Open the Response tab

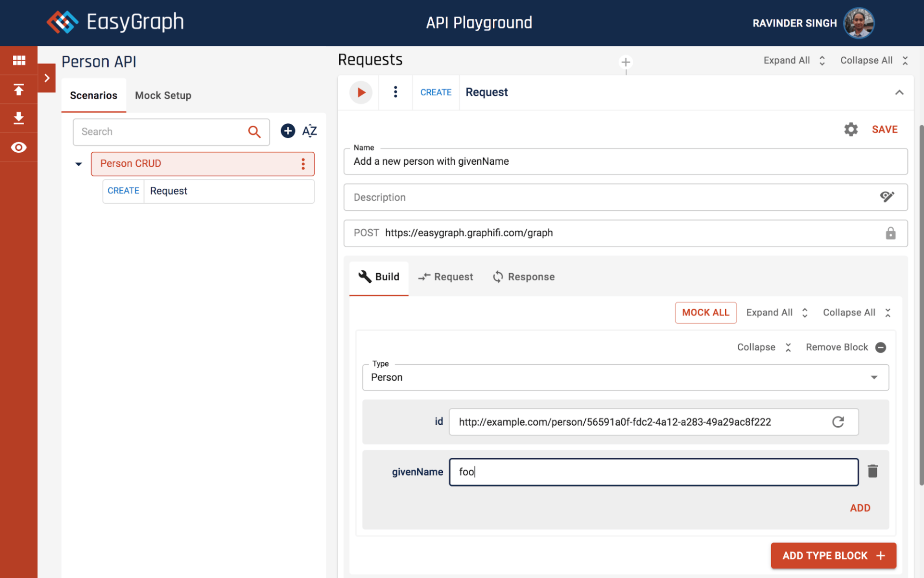pos(524,277)
